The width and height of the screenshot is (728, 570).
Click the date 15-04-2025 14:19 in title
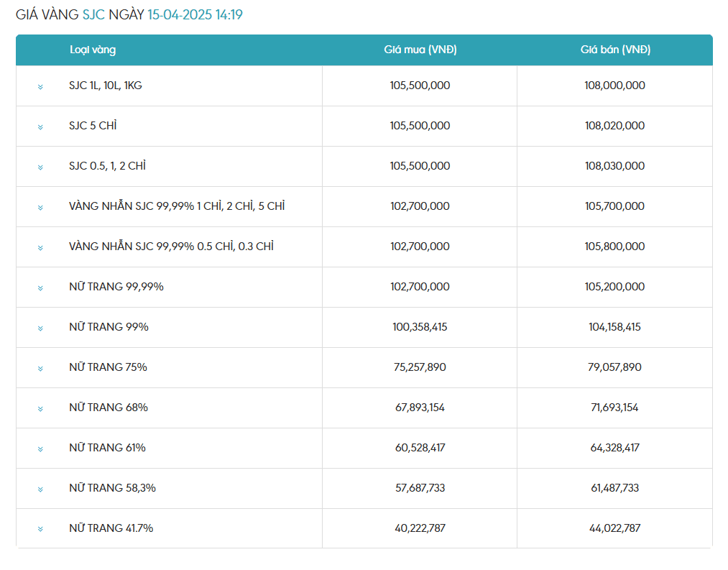pos(195,14)
